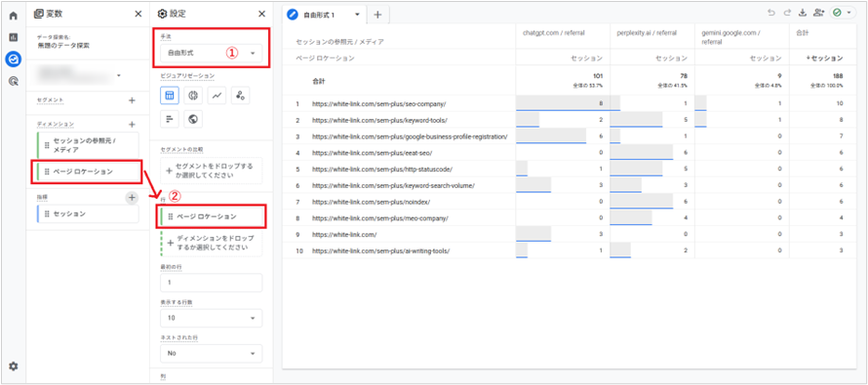868x385 pixels.
Task: Select the セッション metric chip
Action: coord(88,213)
